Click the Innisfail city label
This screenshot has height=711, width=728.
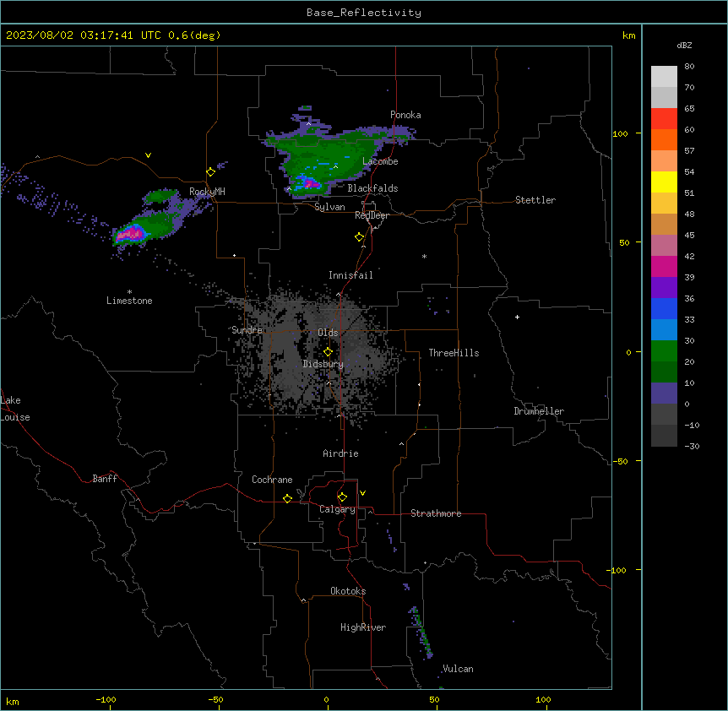pyautogui.click(x=350, y=275)
